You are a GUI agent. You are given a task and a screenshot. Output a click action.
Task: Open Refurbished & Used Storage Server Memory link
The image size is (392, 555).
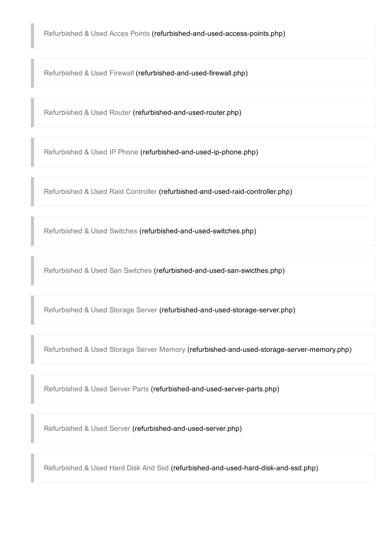[x=114, y=349]
